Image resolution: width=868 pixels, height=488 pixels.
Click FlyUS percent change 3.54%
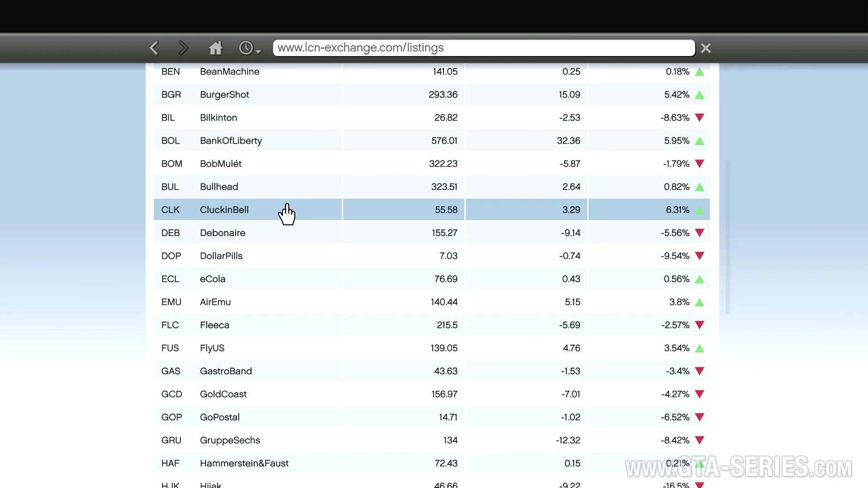pos(677,348)
